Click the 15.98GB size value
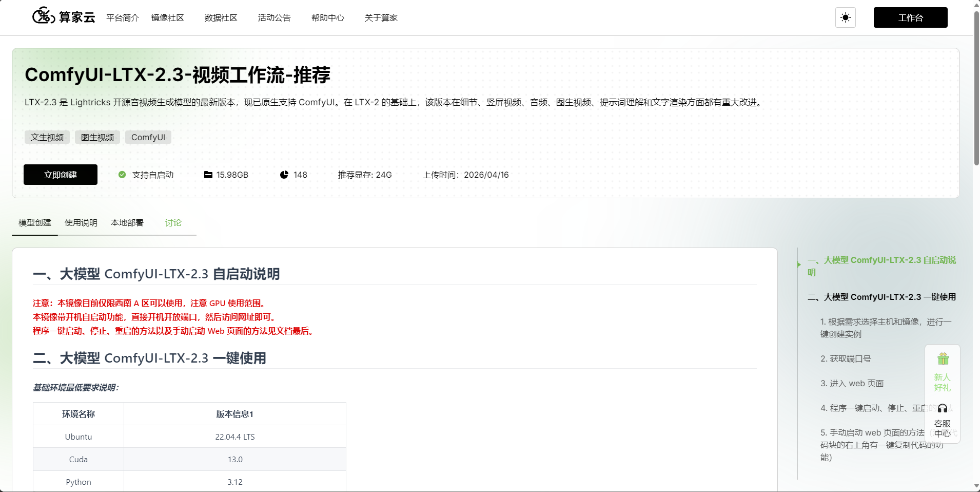980x492 pixels. pyautogui.click(x=232, y=175)
